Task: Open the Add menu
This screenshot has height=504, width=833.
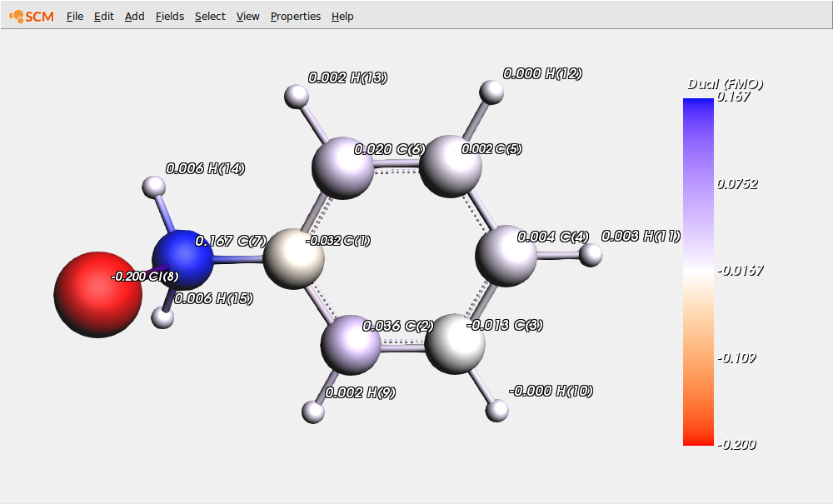Action: click(x=134, y=16)
